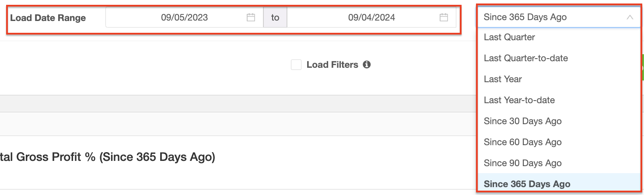Click the Since 365 Days Ago combo box
Screen dimensions: 644x195
tap(559, 17)
